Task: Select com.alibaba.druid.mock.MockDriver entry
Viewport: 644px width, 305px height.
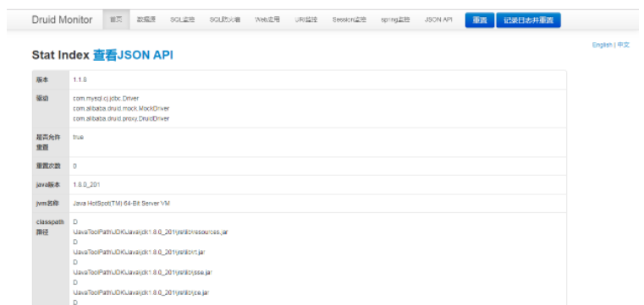Action: coord(121,109)
